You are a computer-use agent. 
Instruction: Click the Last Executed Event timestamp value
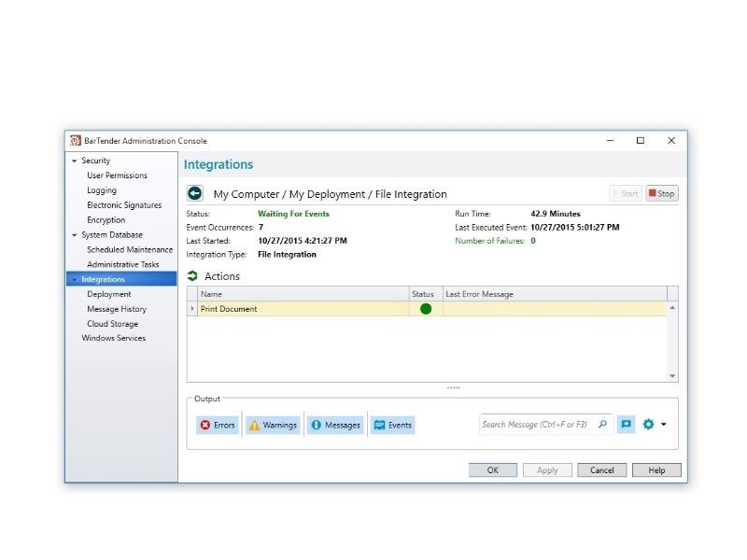coord(575,227)
